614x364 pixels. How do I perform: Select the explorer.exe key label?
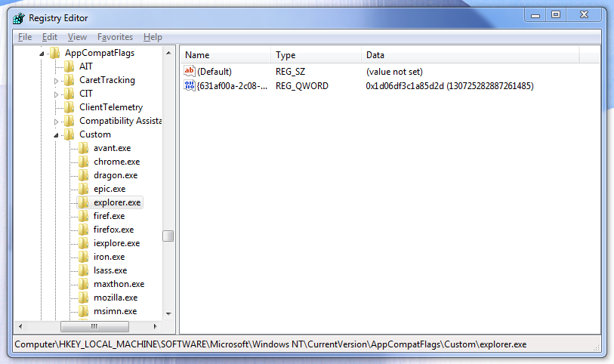click(117, 202)
